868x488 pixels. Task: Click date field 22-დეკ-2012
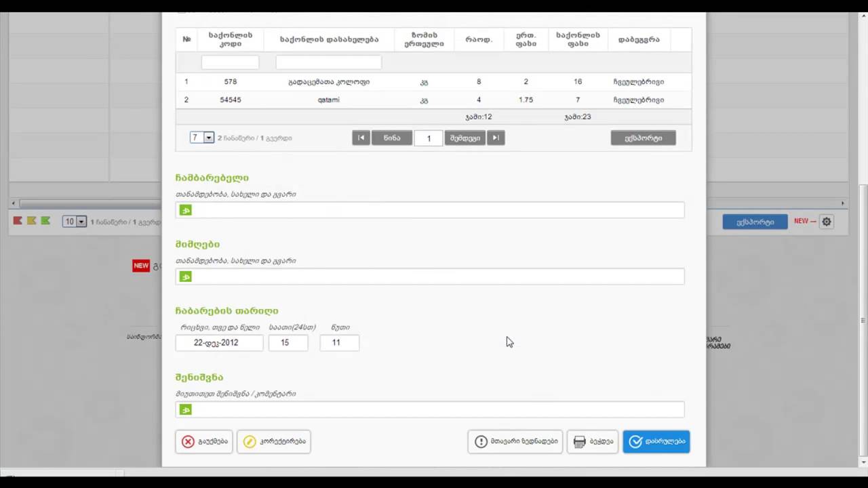pos(219,343)
